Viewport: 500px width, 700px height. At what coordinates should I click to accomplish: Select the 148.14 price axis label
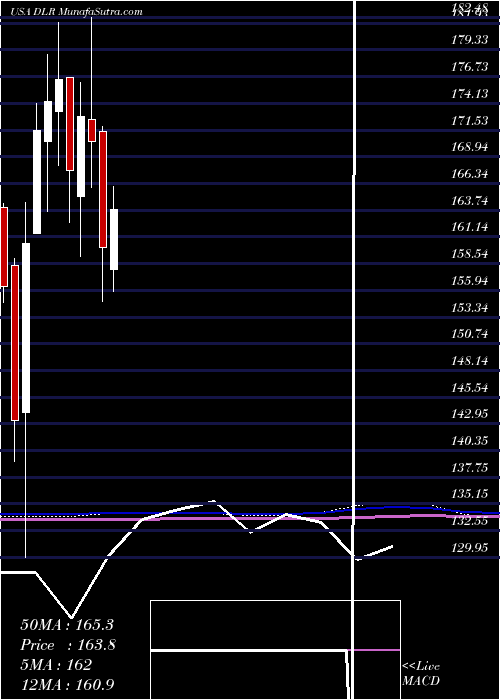point(469,360)
